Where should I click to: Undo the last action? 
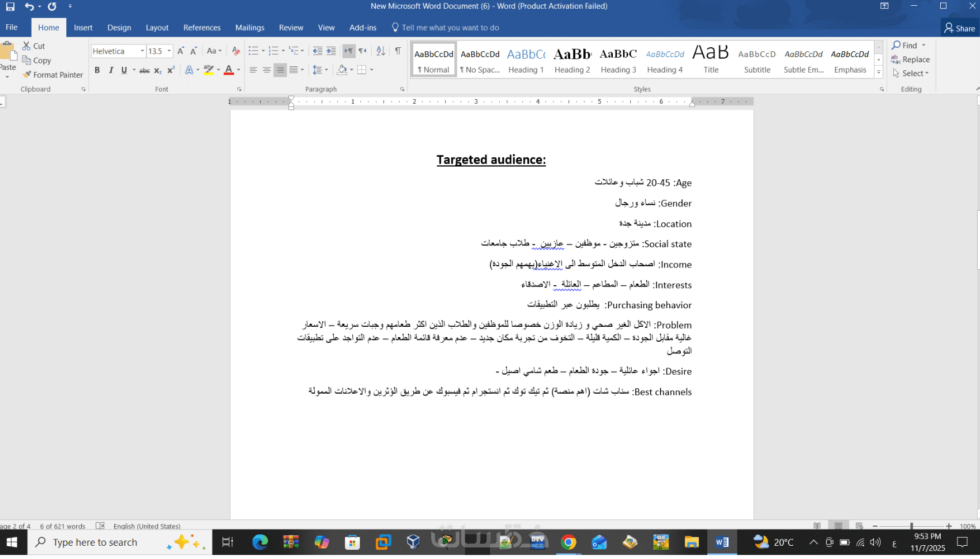[x=29, y=6]
